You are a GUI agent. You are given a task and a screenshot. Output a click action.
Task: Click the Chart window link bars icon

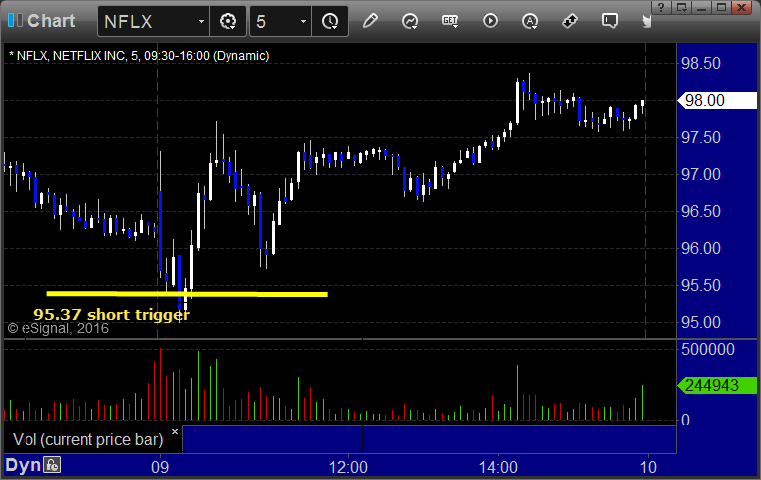tap(15, 20)
